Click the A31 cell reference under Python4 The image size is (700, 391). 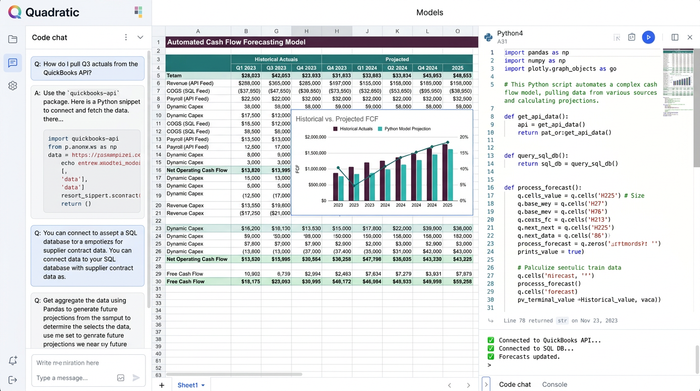(x=502, y=42)
